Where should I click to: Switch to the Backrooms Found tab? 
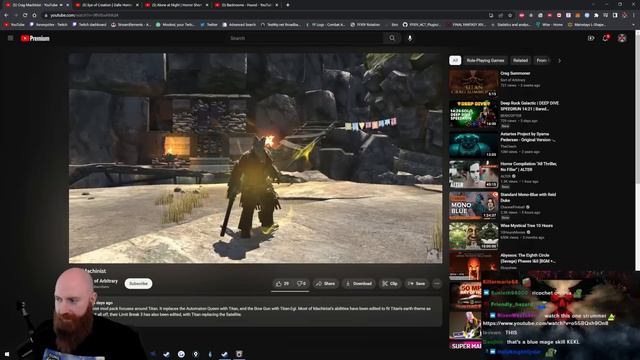click(x=247, y=5)
